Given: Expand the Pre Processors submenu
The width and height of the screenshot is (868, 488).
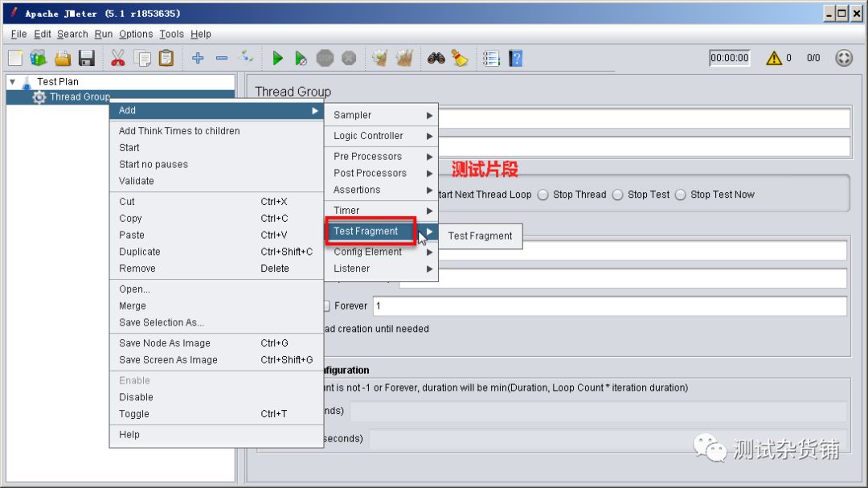Looking at the screenshot, I should (382, 156).
